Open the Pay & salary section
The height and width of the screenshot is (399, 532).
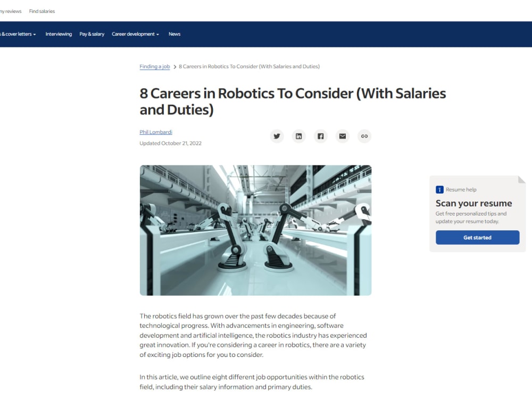(x=91, y=34)
